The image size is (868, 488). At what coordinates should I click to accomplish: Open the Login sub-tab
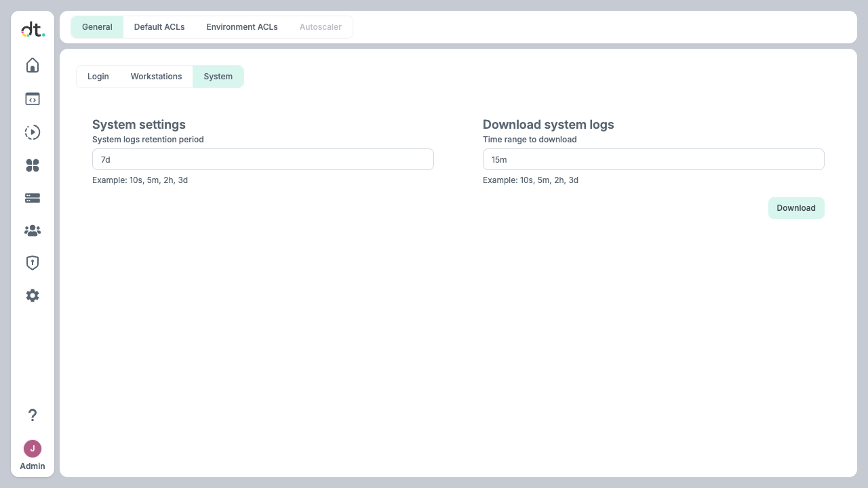coord(98,77)
